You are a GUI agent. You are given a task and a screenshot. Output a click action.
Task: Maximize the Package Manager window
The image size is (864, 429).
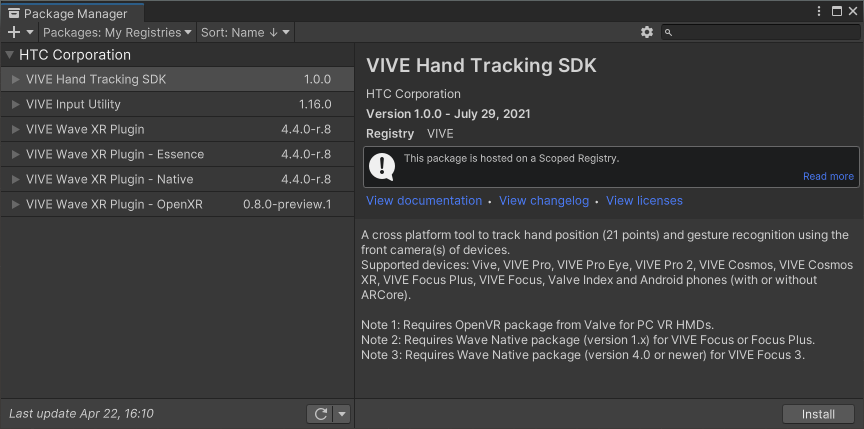tap(836, 12)
